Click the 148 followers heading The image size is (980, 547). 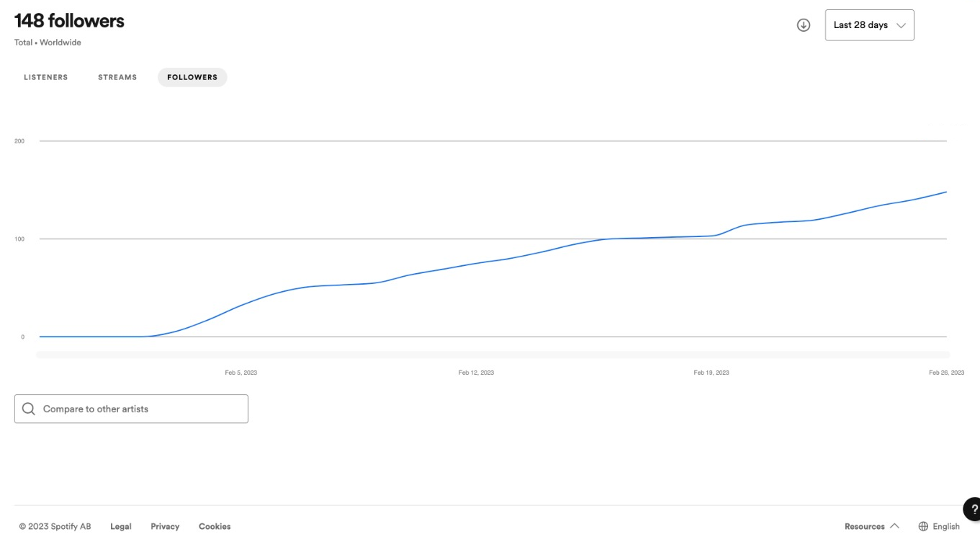69,22
